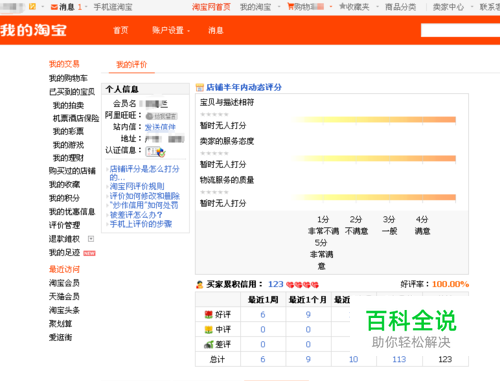Click the 物流服务的质量 rating gradient bar
Viewport: 500px width, 381px height.
pyautogui.click(x=373, y=197)
